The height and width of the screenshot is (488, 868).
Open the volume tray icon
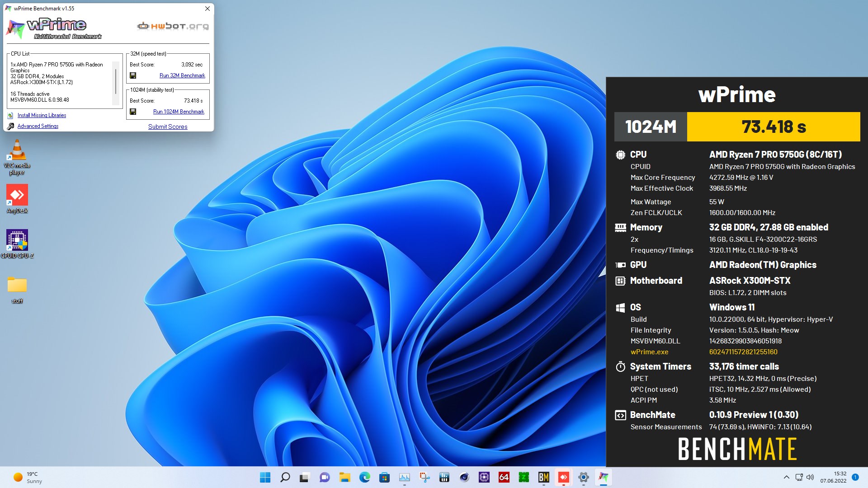[x=810, y=477]
